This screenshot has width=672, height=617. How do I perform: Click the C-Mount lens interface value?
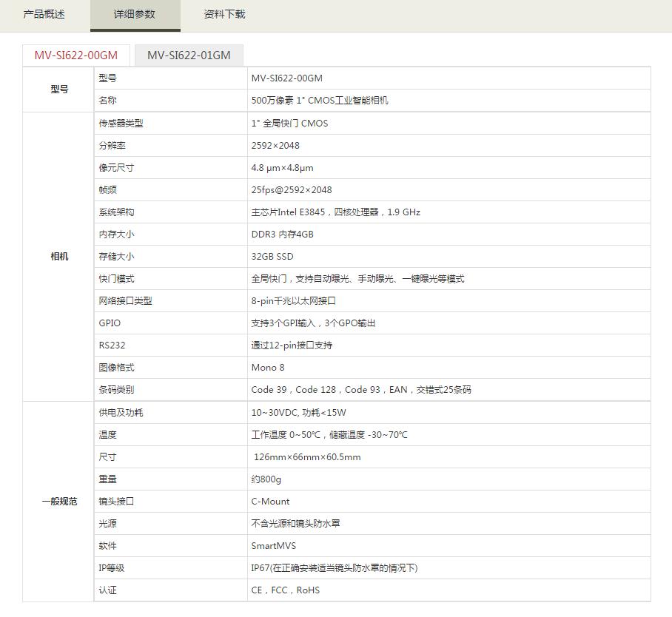click(271, 502)
